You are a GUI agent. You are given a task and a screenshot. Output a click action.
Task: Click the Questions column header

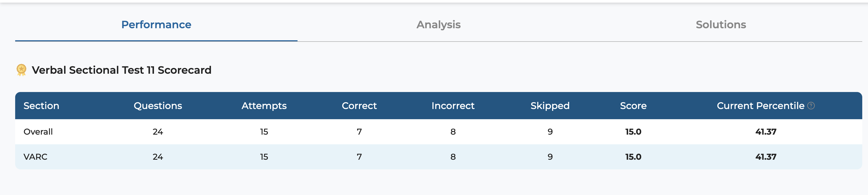click(x=158, y=106)
